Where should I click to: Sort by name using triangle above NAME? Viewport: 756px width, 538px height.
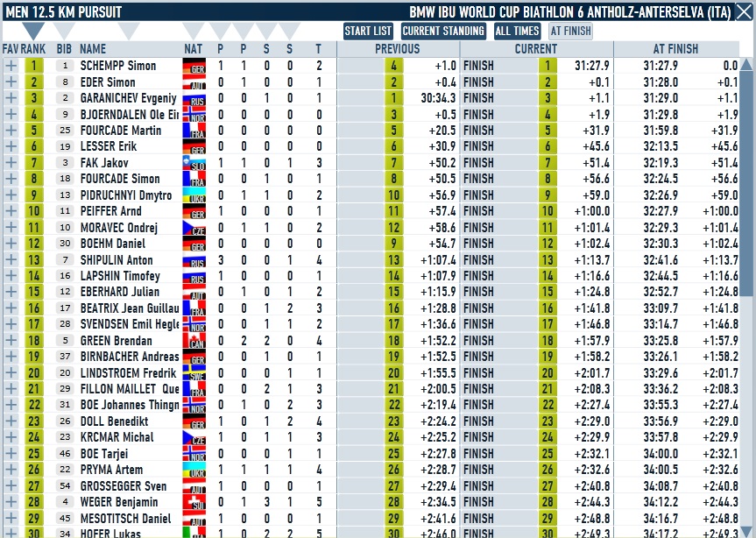tap(128, 32)
